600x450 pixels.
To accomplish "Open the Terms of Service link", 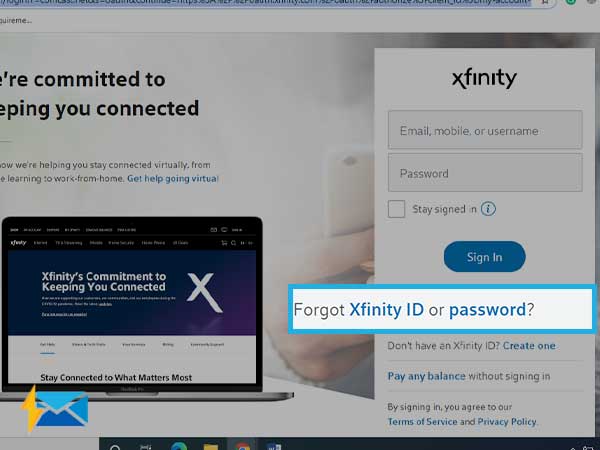I will click(x=422, y=421).
